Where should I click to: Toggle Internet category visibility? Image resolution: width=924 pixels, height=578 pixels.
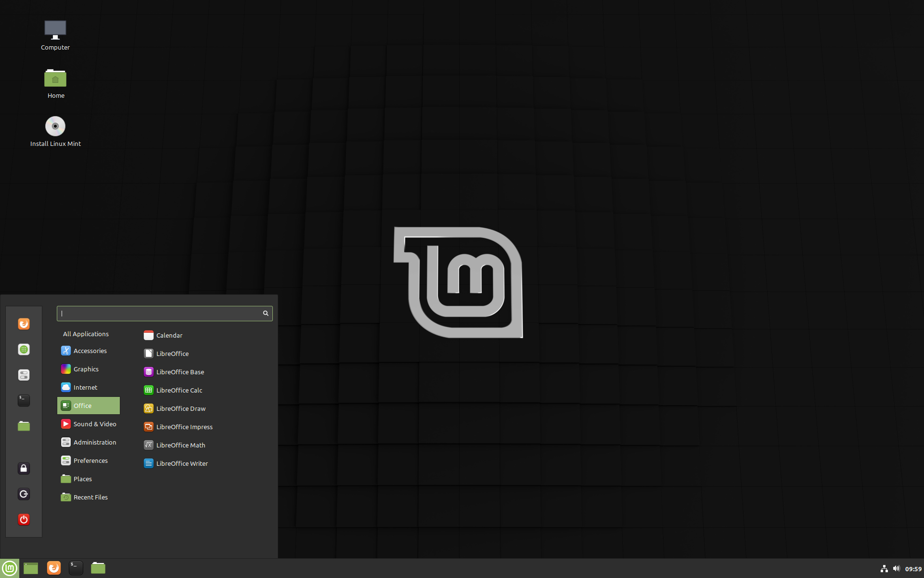coord(88,387)
